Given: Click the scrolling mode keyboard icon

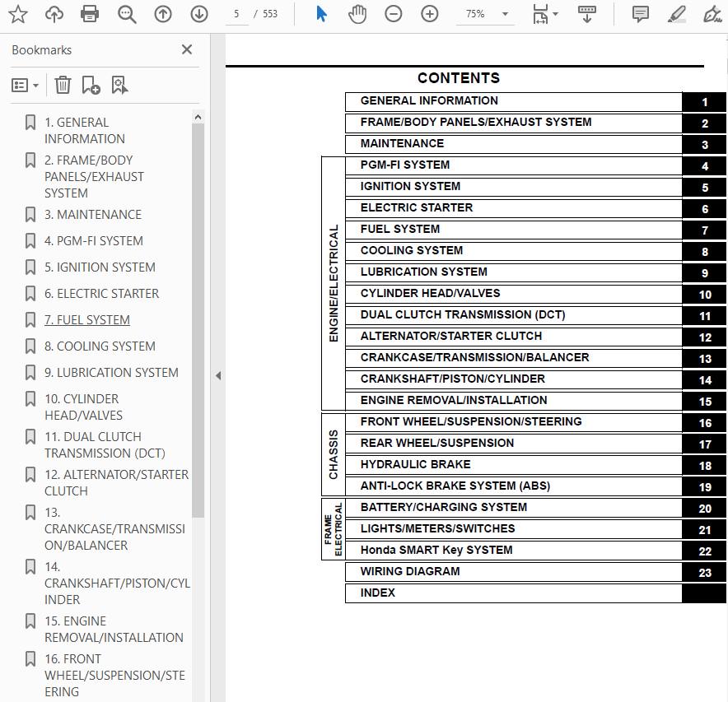Looking at the screenshot, I should (x=587, y=14).
